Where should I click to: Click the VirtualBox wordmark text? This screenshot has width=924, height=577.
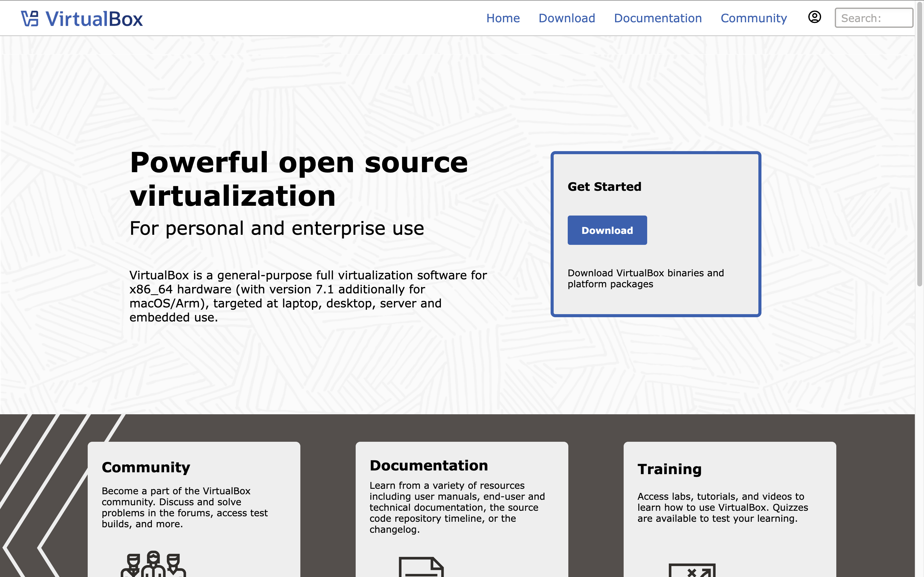pyautogui.click(x=94, y=19)
